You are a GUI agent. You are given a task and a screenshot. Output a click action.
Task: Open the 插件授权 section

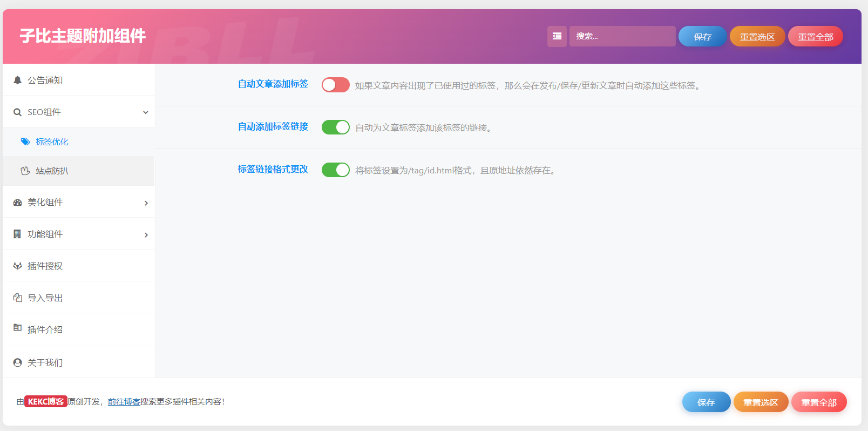(x=79, y=266)
